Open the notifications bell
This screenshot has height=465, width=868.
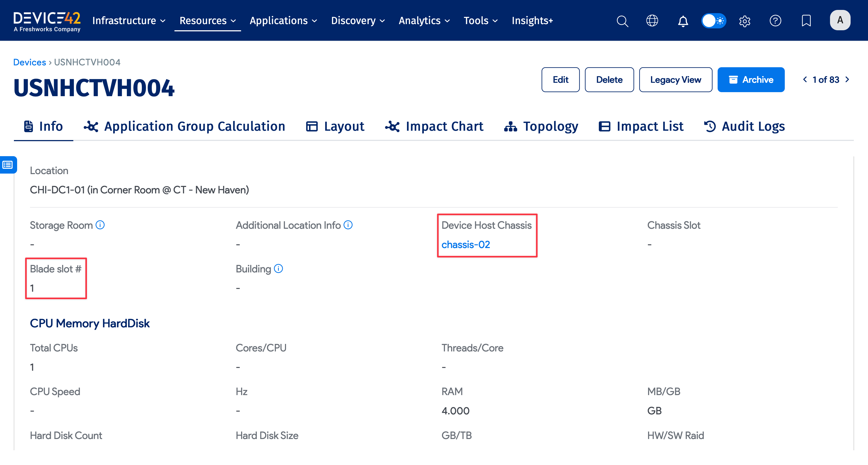click(683, 21)
